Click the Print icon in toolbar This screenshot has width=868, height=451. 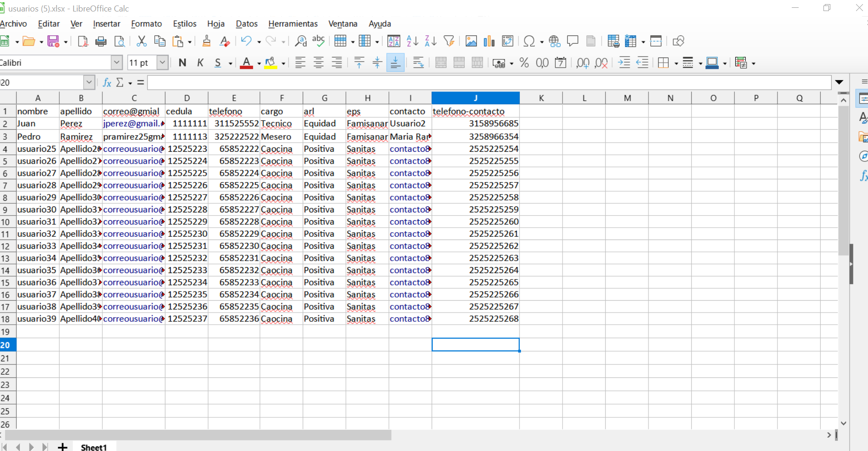[101, 41]
